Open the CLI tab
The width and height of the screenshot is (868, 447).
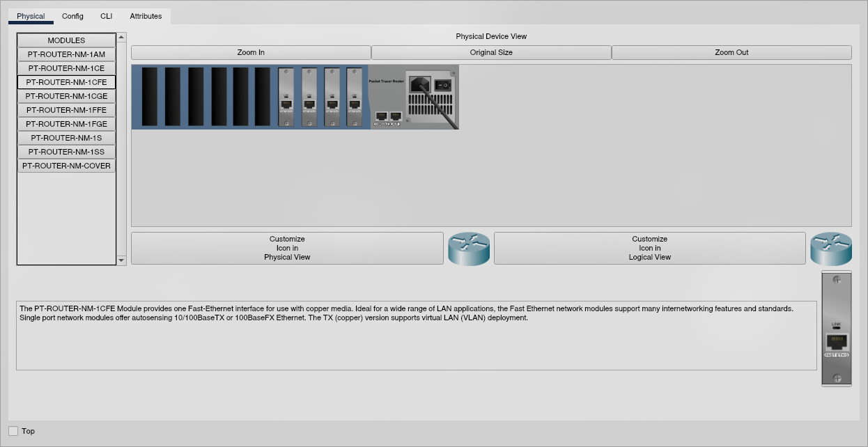click(x=106, y=16)
